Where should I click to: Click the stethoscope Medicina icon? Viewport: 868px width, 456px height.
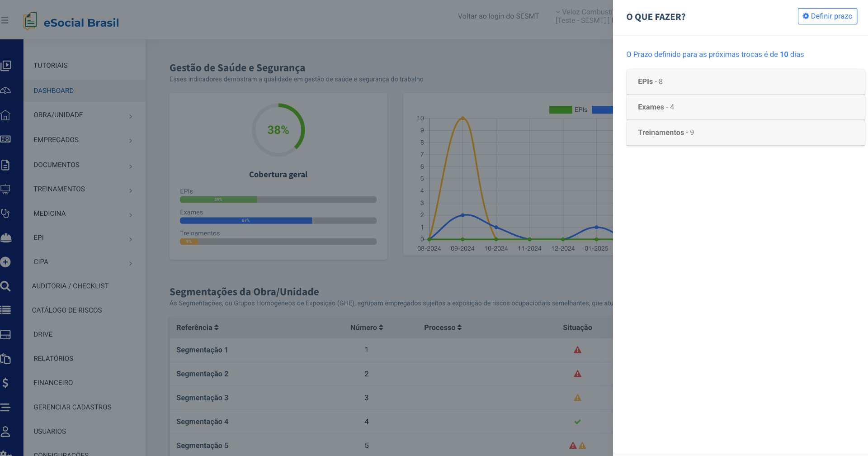(5, 214)
